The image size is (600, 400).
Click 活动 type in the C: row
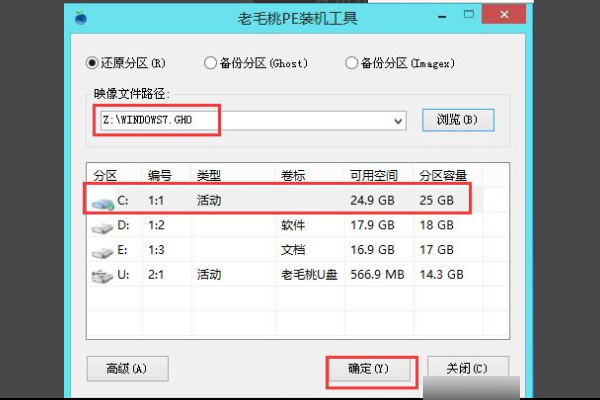pyautogui.click(x=209, y=200)
